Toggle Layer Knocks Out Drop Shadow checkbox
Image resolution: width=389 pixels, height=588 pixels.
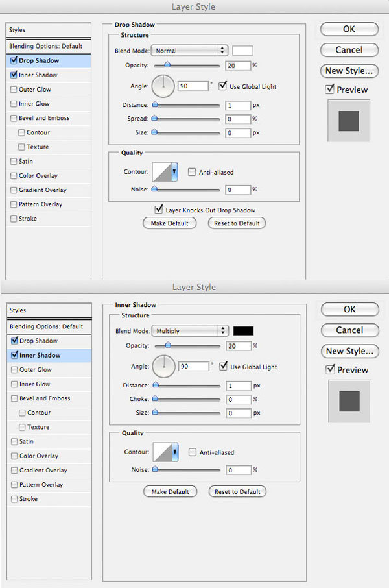pyautogui.click(x=159, y=209)
